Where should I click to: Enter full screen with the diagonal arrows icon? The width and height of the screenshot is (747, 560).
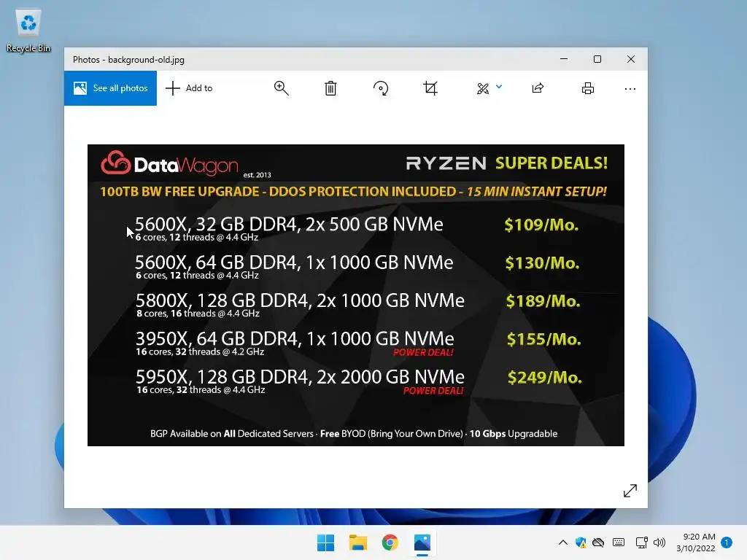[630, 491]
